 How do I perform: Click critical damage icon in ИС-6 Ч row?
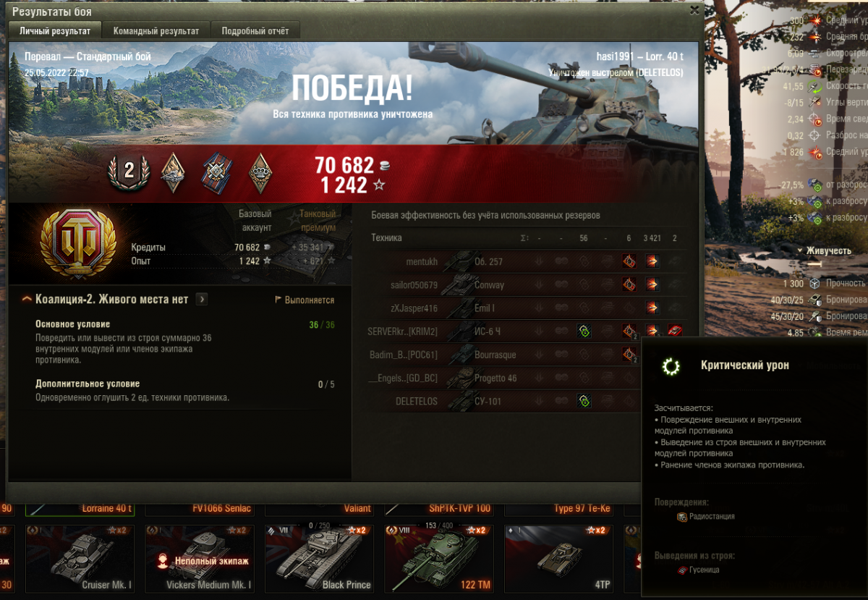click(x=584, y=331)
